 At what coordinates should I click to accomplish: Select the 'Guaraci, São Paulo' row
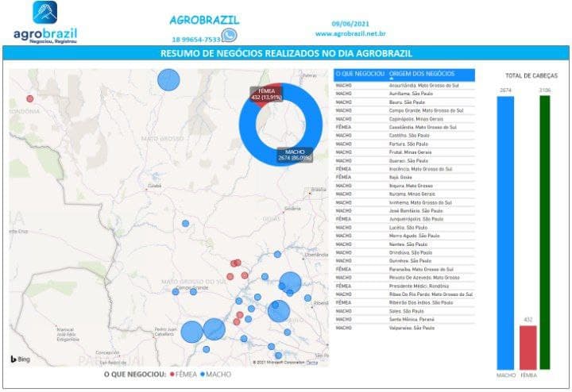click(404, 160)
